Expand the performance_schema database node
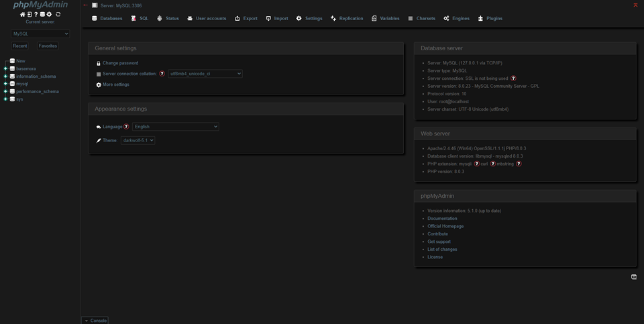Viewport: 644px width, 324px height. pyautogui.click(x=5, y=91)
